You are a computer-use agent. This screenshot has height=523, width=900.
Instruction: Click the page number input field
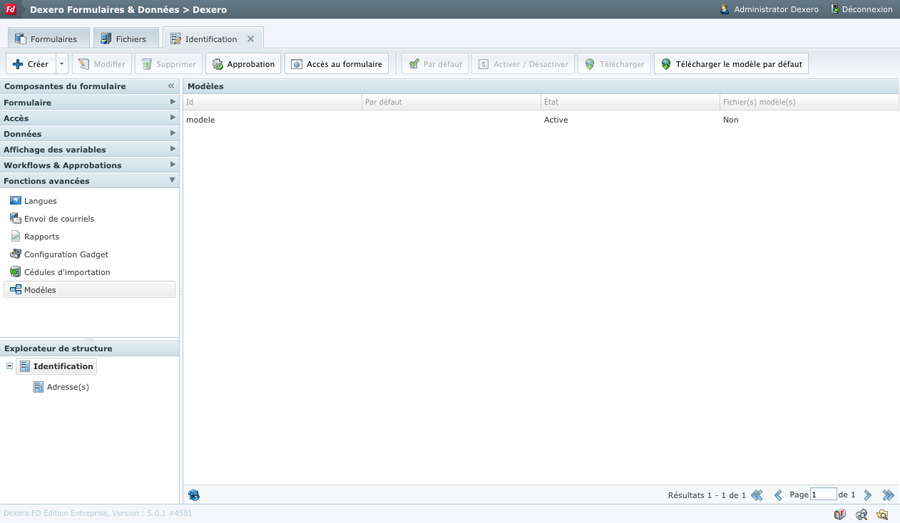point(823,495)
